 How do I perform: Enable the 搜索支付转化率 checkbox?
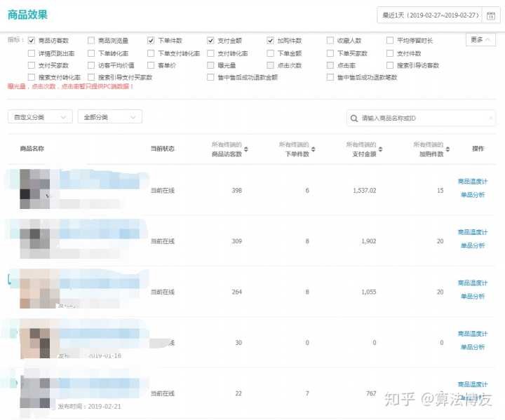32,77
